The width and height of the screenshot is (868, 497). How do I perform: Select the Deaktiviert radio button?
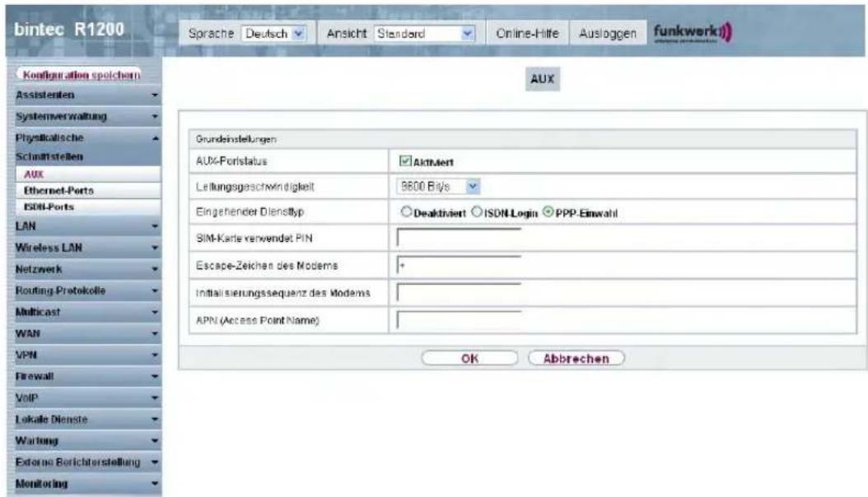click(x=406, y=211)
